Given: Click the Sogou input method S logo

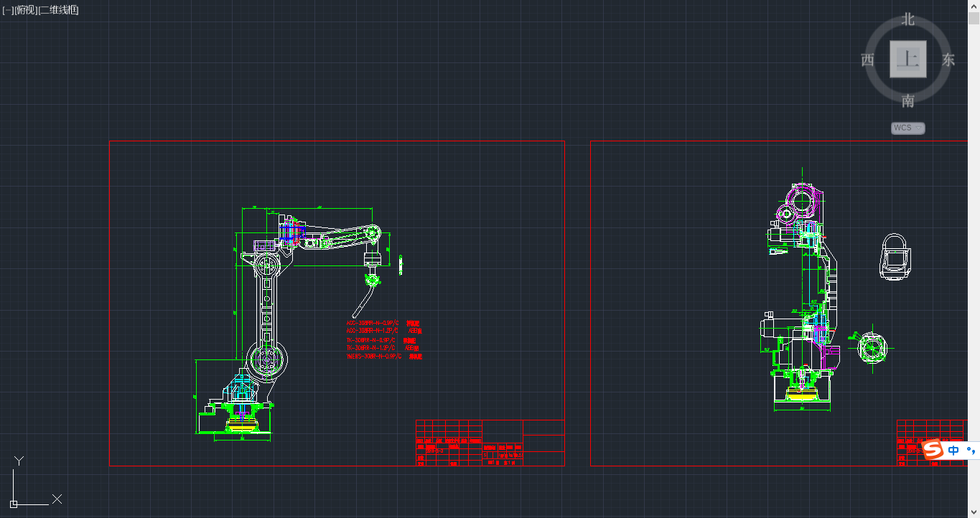Looking at the screenshot, I should (x=933, y=451).
